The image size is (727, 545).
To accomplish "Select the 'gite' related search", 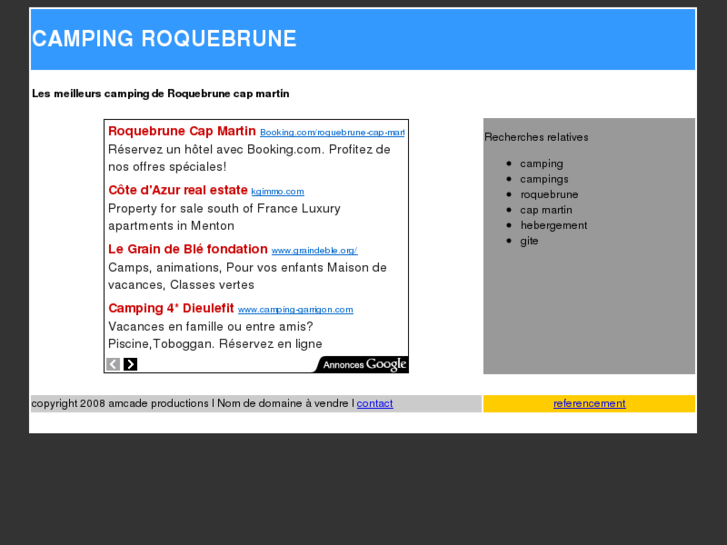I will tap(529, 241).
